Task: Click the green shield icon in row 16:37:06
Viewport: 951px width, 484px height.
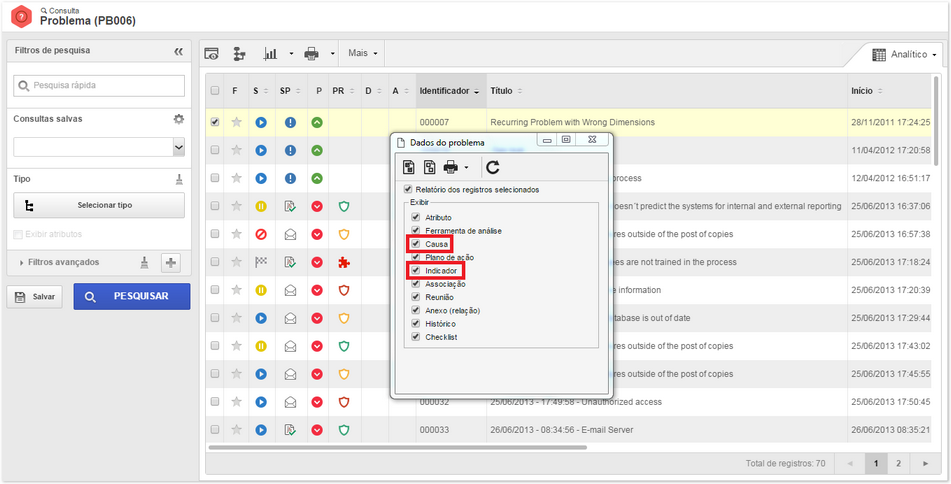Action: pos(344,206)
